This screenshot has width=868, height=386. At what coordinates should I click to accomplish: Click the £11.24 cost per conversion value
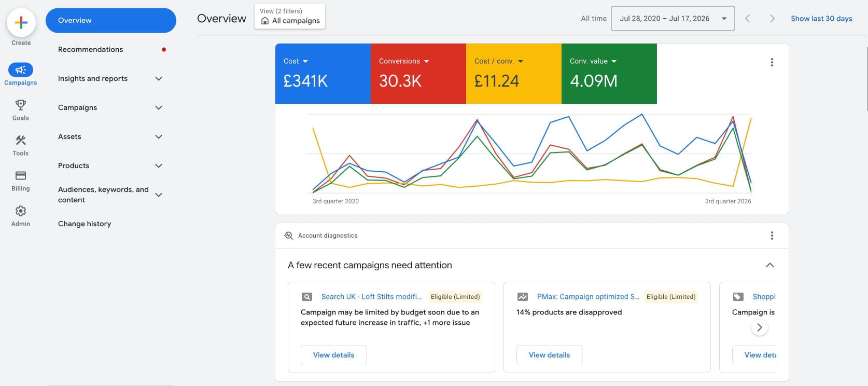pyautogui.click(x=496, y=81)
